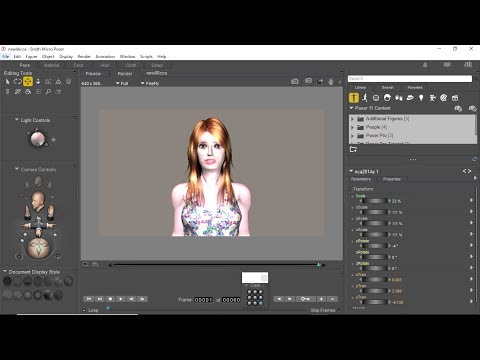Open the Props category in the Library
The height and width of the screenshot is (360, 480).
point(410,98)
